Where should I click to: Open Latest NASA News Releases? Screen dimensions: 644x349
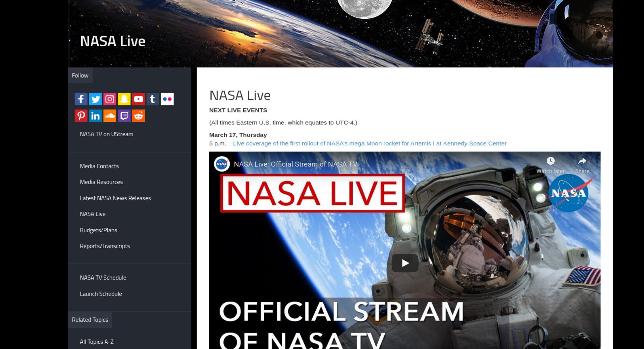pos(115,198)
